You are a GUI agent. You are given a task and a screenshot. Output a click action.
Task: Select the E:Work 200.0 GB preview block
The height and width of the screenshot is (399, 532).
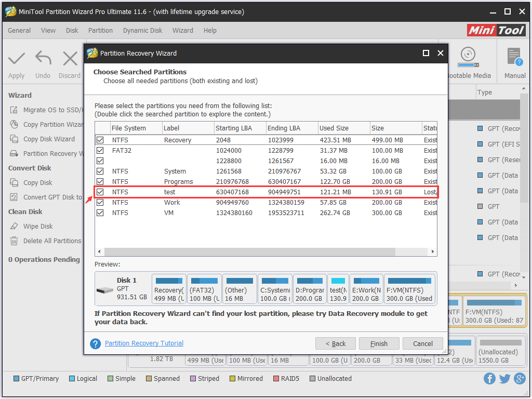366,289
